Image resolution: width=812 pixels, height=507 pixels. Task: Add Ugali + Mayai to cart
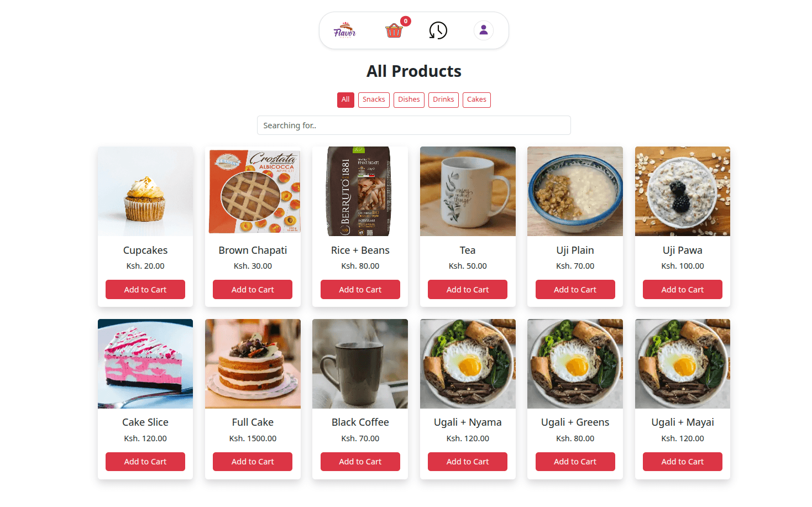click(x=682, y=462)
